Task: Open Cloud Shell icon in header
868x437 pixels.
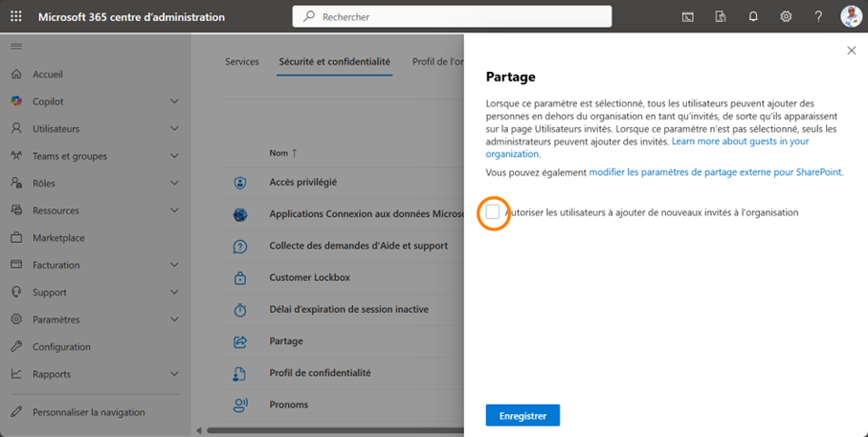Action: click(688, 16)
